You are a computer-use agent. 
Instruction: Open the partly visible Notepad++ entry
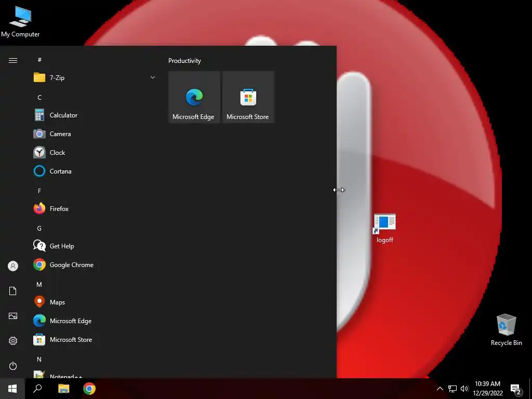pyautogui.click(x=95, y=374)
